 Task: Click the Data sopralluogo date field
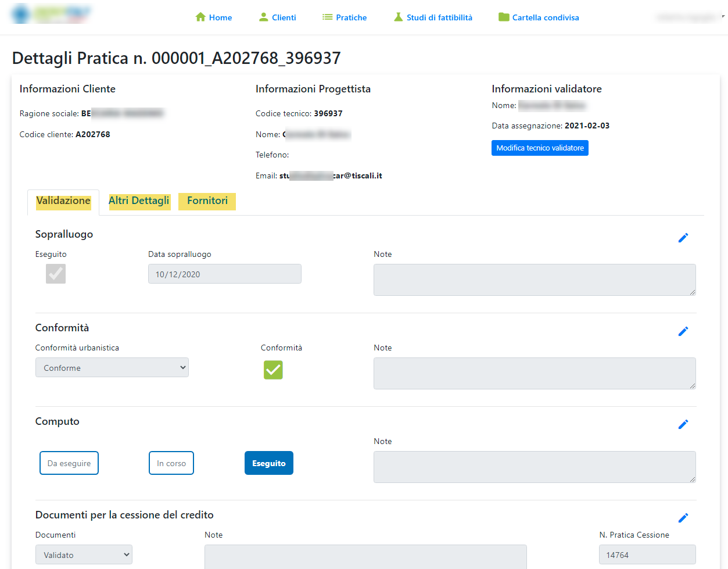[225, 274]
